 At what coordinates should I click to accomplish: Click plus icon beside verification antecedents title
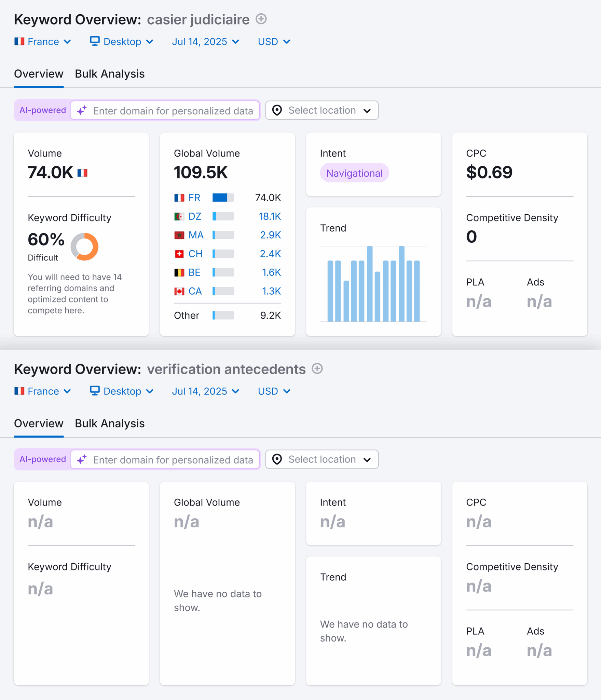317,368
